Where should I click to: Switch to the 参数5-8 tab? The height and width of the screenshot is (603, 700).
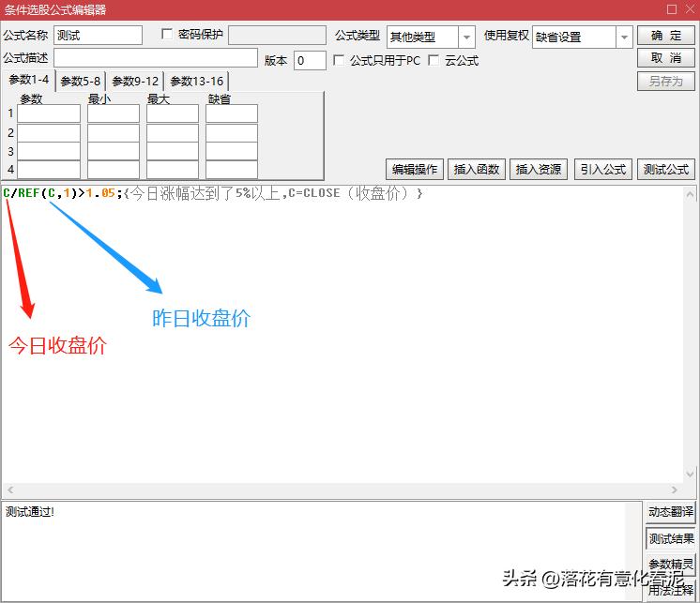(81, 82)
